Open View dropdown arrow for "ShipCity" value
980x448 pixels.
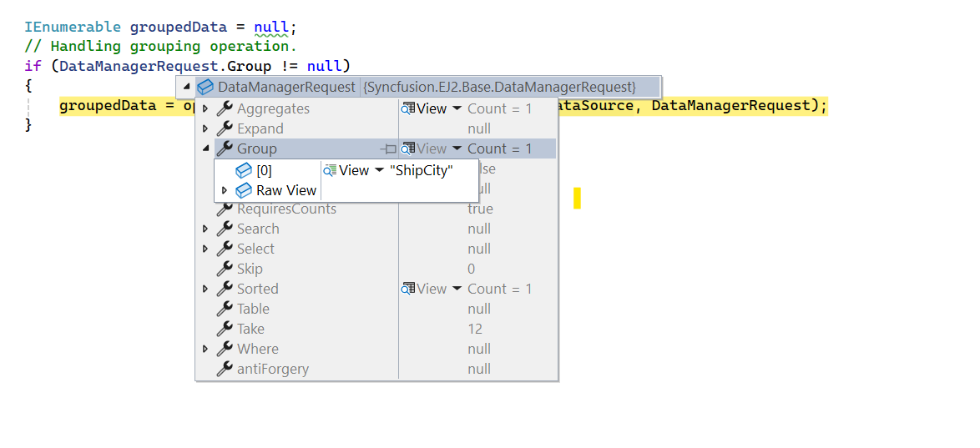coord(380,170)
